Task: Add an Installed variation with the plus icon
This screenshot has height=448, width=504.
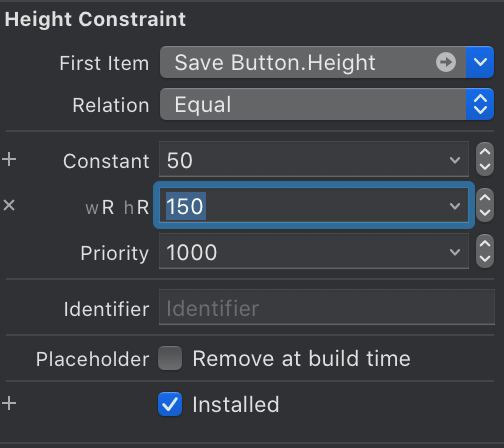Action: click(9, 403)
